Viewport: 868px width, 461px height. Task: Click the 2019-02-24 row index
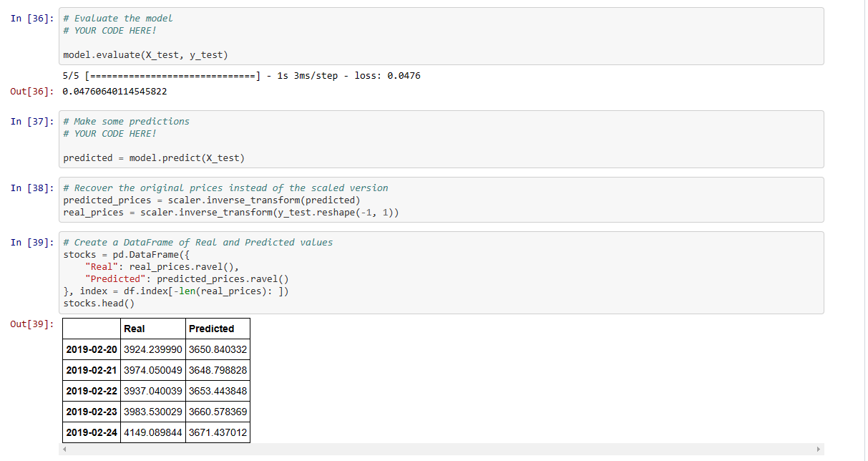[92, 432]
